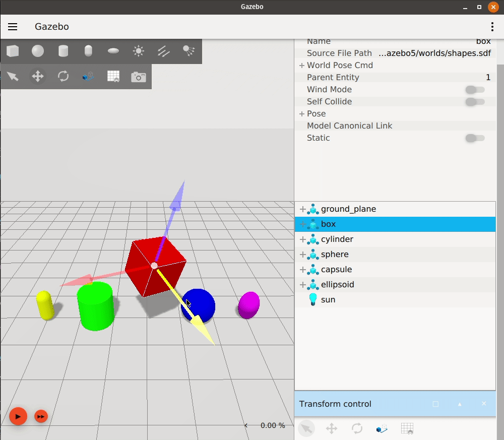The width and height of the screenshot is (504, 440).
Task: Toggle the Static switch
Action: 474,138
